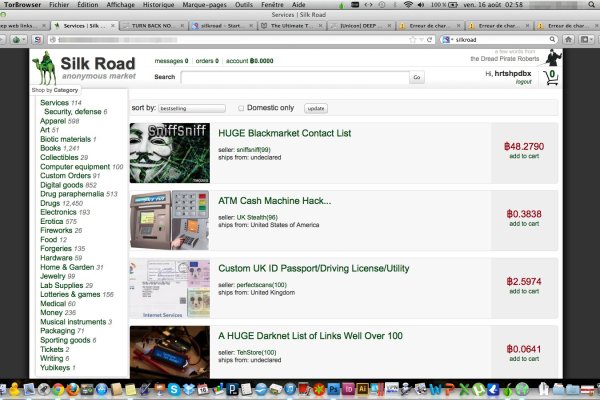Image resolution: width=600 pixels, height=400 pixels.
Task: Enable the Domestic only checkbox
Action: pos(241,108)
